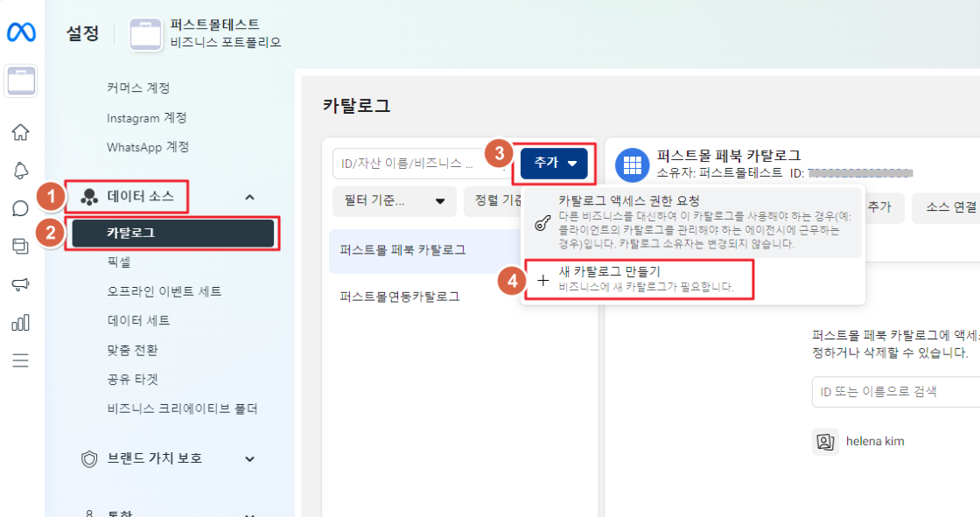Select 퍼스트몰 페북 카탈로그 in list
The height and width of the screenshot is (517, 980).
(x=425, y=251)
